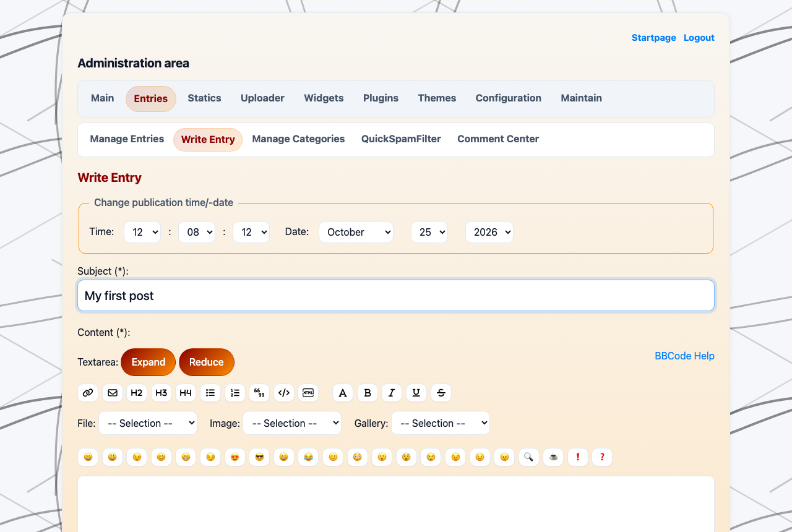Apply strikethrough formatting
The image size is (792, 532).
pos(441,393)
